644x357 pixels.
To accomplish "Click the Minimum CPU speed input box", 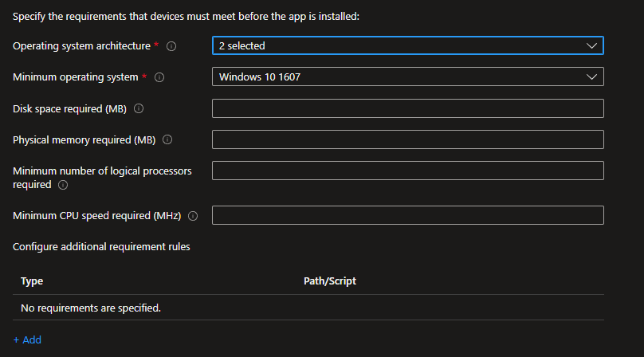I will [407, 215].
